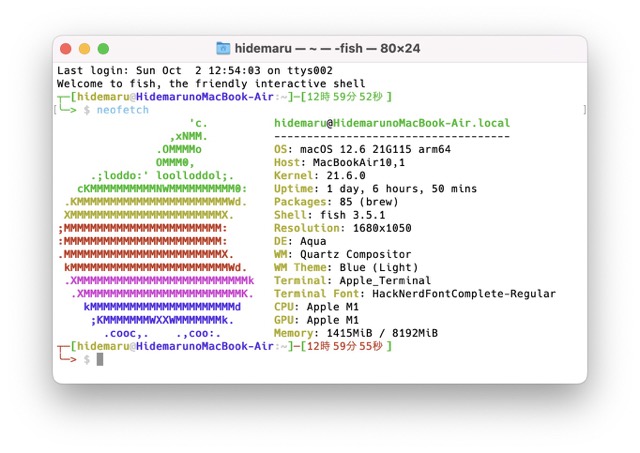
Task: Click the 'Packages: 85 (brew)' line
Action: [x=336, y=202]
